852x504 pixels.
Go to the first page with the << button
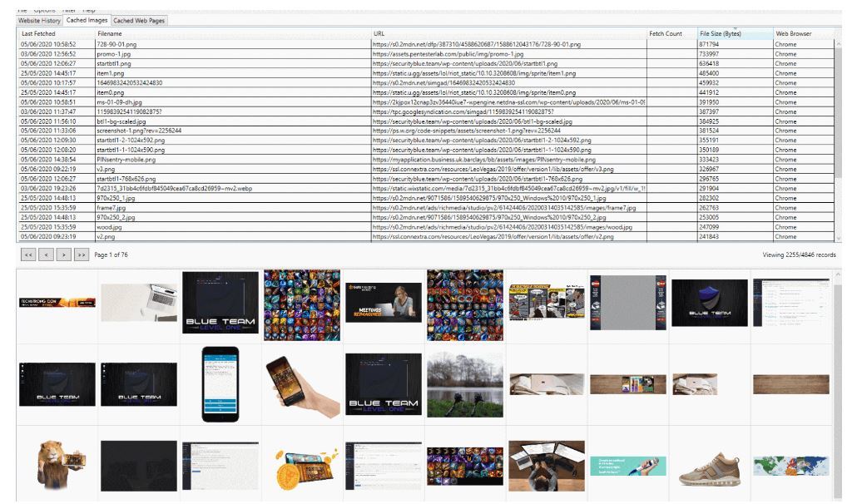[x=28, y=254]
